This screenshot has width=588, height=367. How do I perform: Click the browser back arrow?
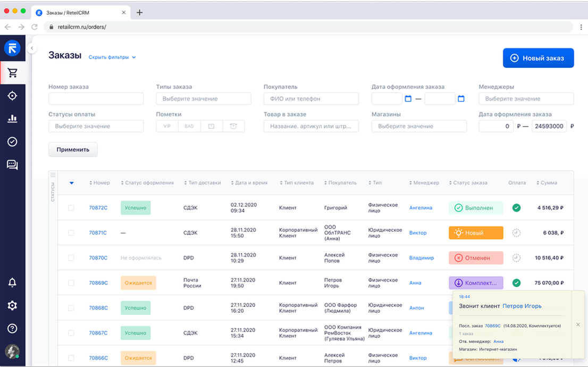[7, 27]
